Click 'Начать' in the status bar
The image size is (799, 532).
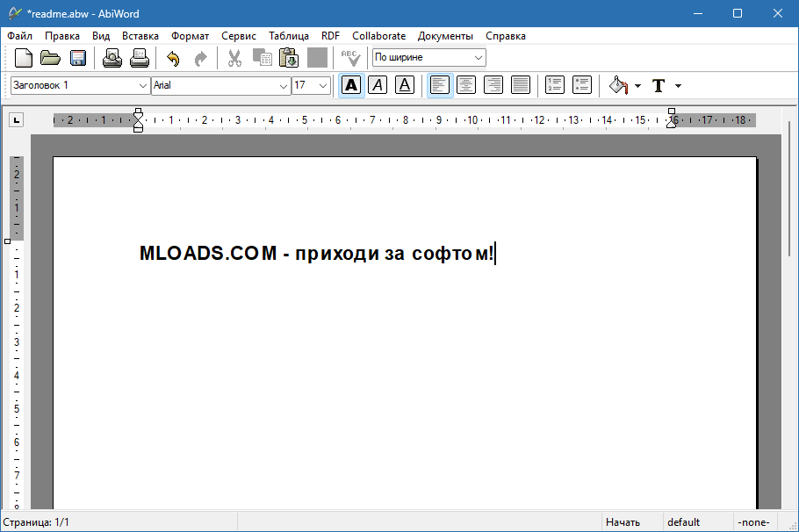[x=623, y=522]
